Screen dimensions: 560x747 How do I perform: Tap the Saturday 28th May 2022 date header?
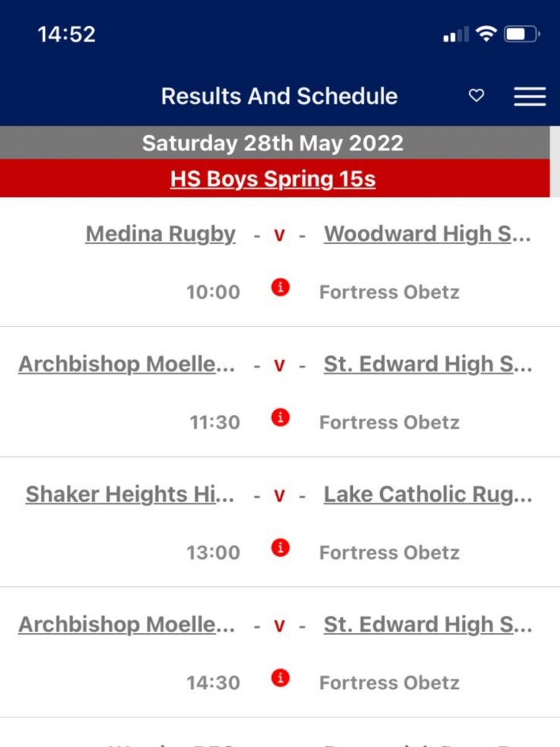[x=273, y=143]
